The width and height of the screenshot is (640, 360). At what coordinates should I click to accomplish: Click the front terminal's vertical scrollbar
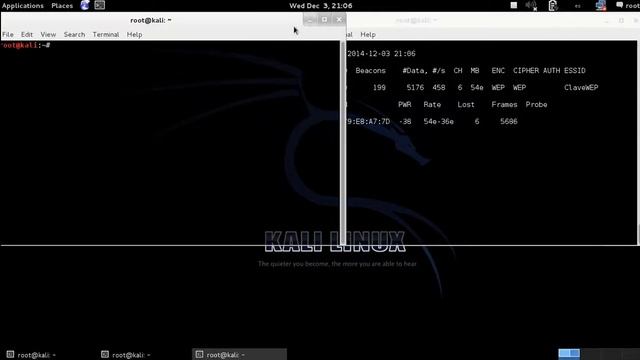coord(343,143)
